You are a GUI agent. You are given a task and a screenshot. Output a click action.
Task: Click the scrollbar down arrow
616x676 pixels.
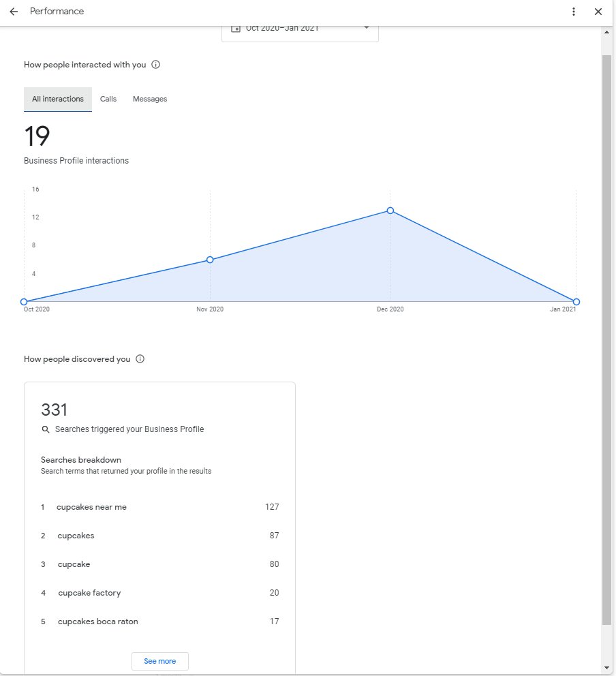pos(606,668)
